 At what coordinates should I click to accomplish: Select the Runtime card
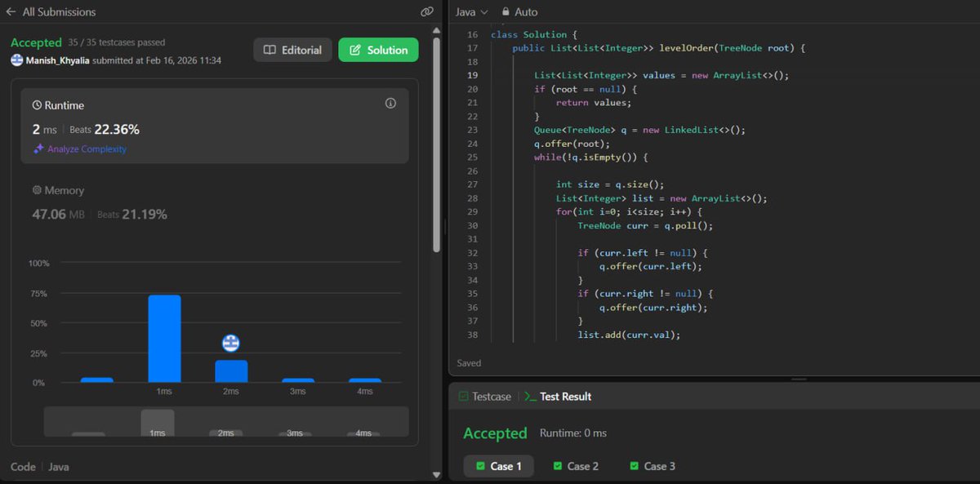215,126
